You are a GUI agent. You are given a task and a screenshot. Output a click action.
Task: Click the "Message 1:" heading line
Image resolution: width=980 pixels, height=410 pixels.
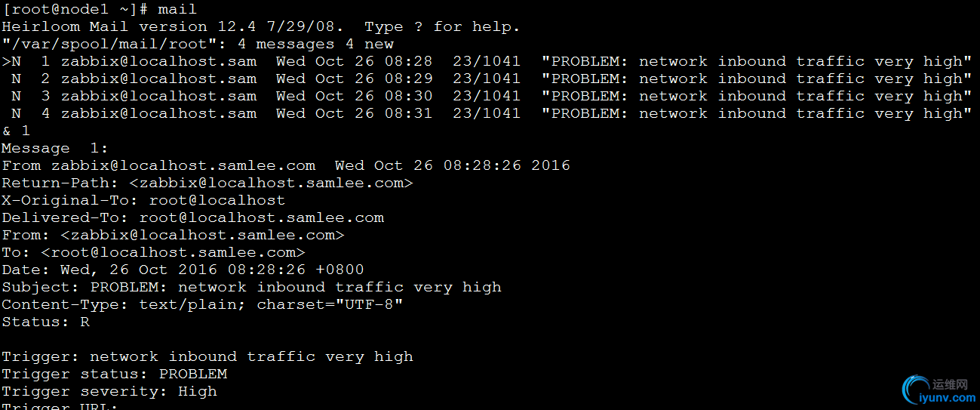[55, 149]
